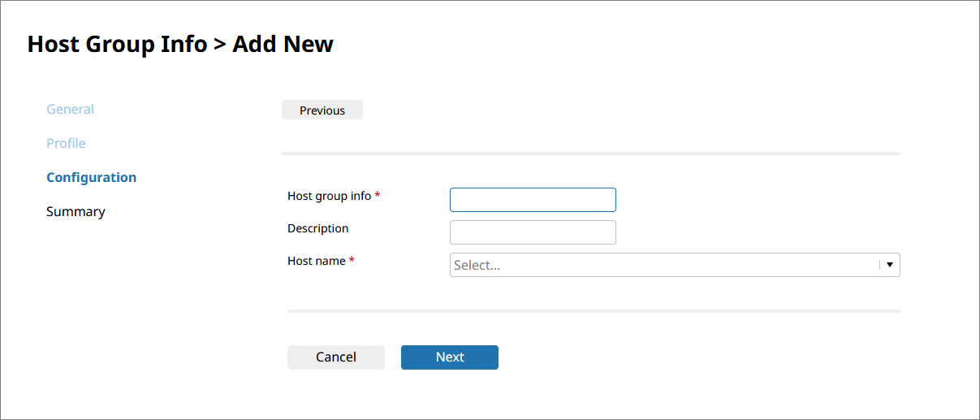
Task: Cancel the new host group wizard
Action: point(336,357)
